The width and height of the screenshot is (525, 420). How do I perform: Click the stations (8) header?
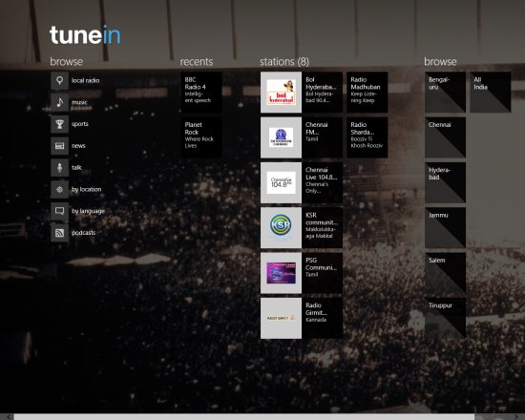click(x=284, y=62)
